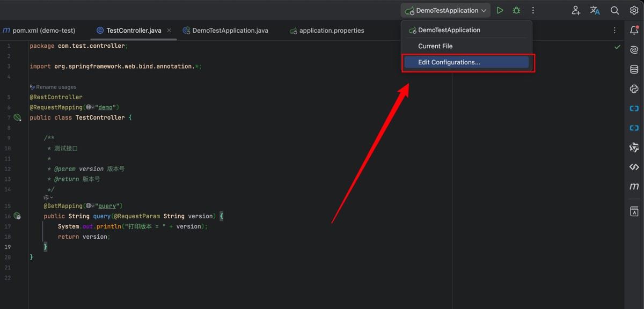
Task: Close the TestController.java tab
Action: point(169,31)
